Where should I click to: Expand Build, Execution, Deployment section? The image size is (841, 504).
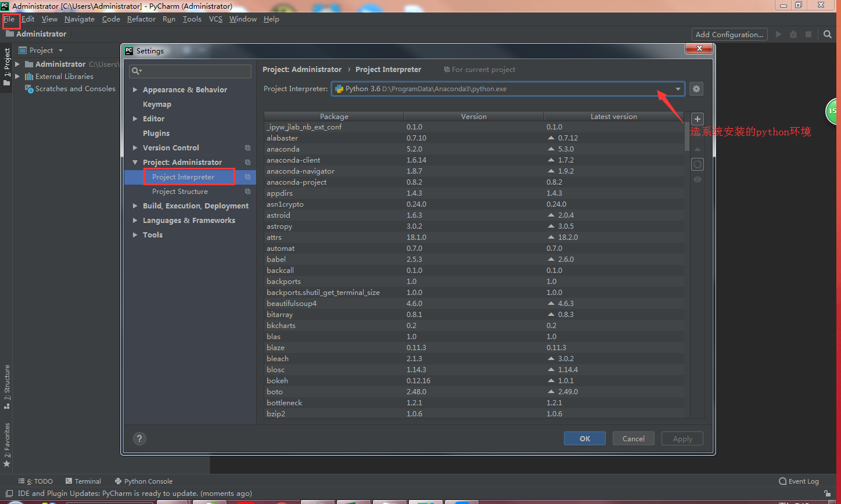(135, 206)
